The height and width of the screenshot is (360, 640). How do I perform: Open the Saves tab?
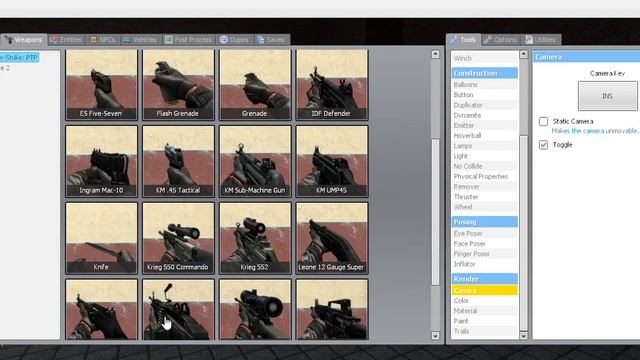[x=271, y=40]
